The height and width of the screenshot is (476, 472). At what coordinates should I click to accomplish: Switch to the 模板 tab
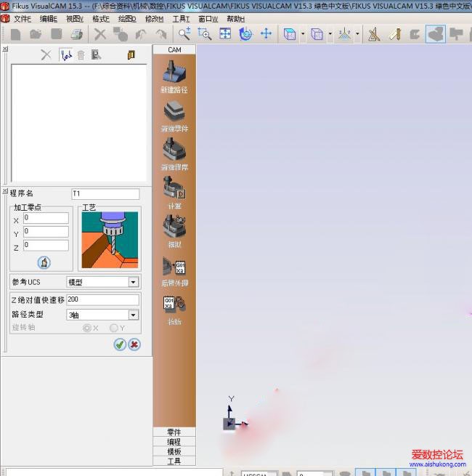point(174,451)
